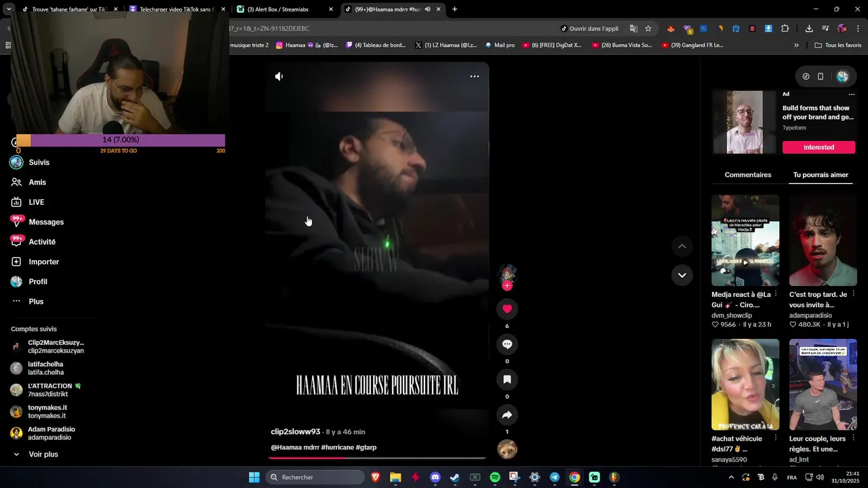Open the Chrome three-dots menu
Image resolution: width=868 pixels, height=488 pixels.
click(x=859, y=28)
